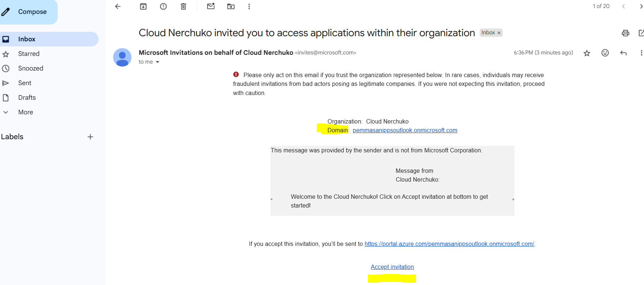Click the sender name Microsoft Invitations

click(216, 53)
